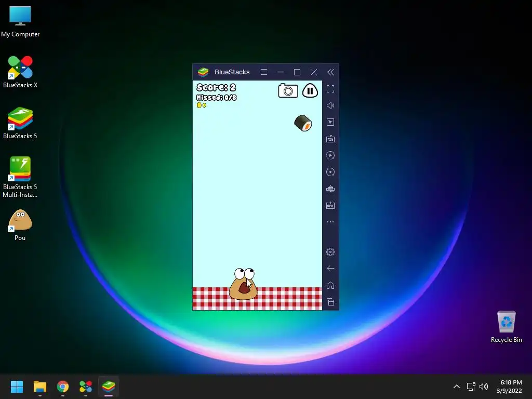This screenshot has height=399, width=532.
Task: Collapse the BlueStacks side toolbar
Action: [330, 72]
